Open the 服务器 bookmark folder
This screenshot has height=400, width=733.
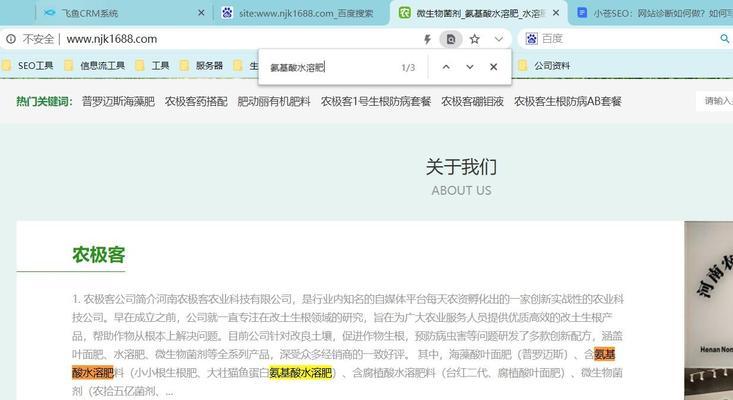click(x=202, y=66)
